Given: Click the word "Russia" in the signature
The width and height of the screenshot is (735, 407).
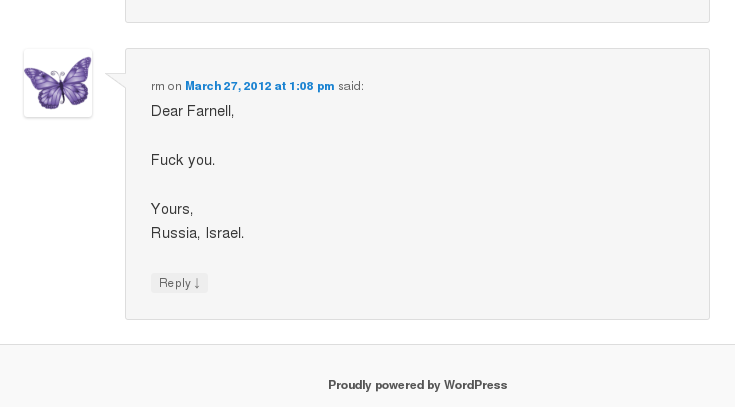Looking at the screenshot, I should [174, 233].
